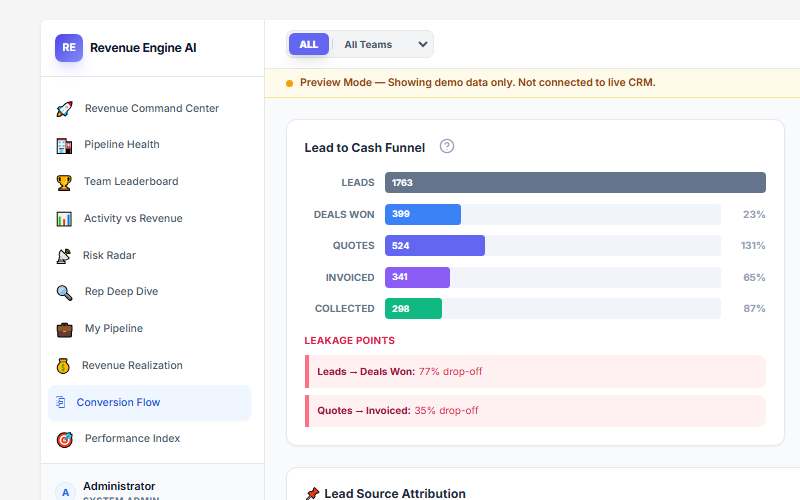
Task: Select Rep Deep Dive
Action: point(149,292)
